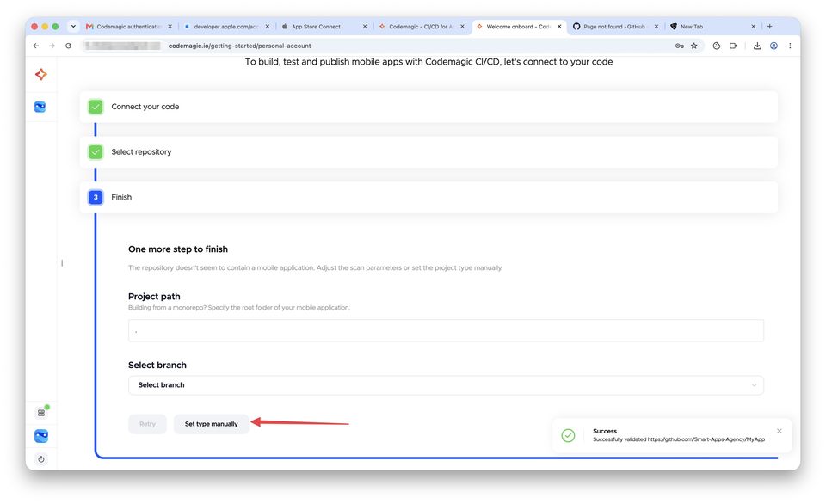Click the green check next to Connect your code
The image size is (826, 504).
pyautogui.click(x=96, y=107)
